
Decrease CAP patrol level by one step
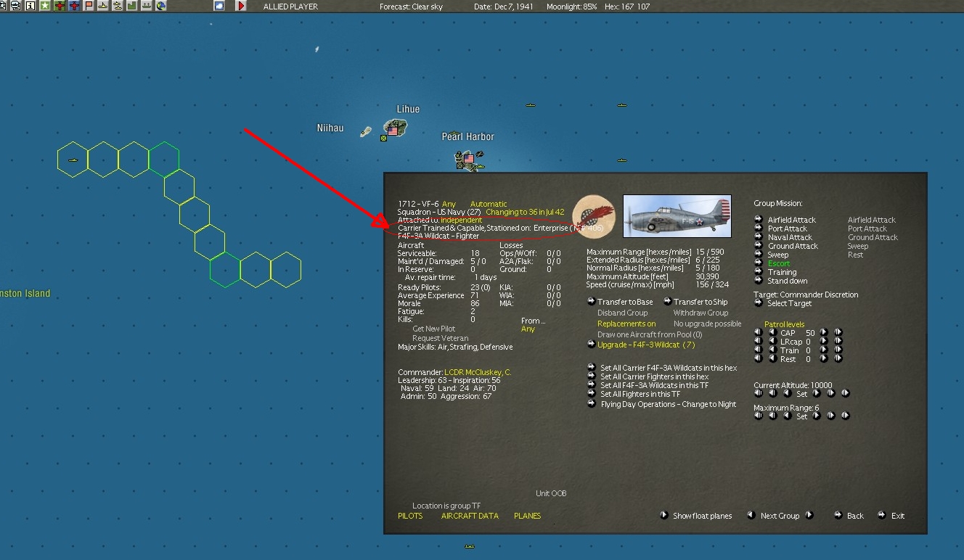pos(772,332)
